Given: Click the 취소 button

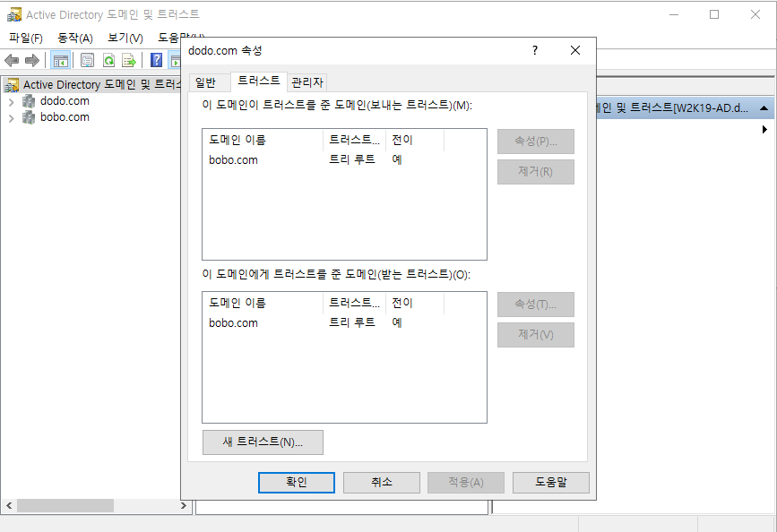Looking at the screenshot, I should tap(382, 482).
